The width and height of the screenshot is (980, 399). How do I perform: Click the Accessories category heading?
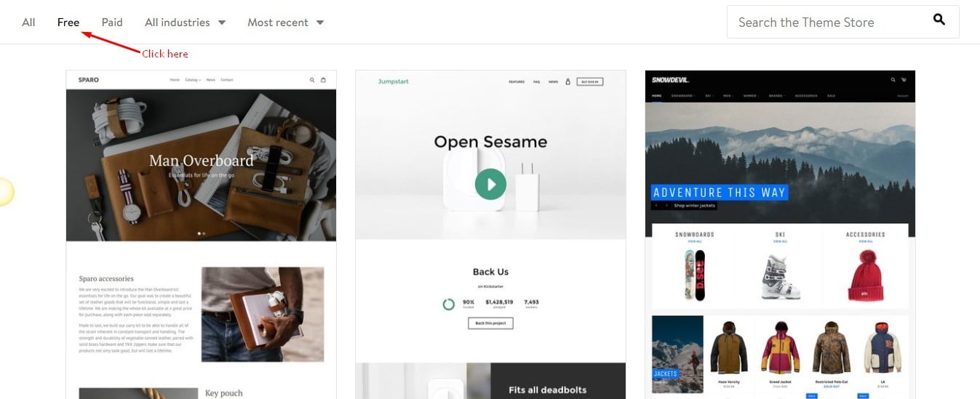point(866,235)
